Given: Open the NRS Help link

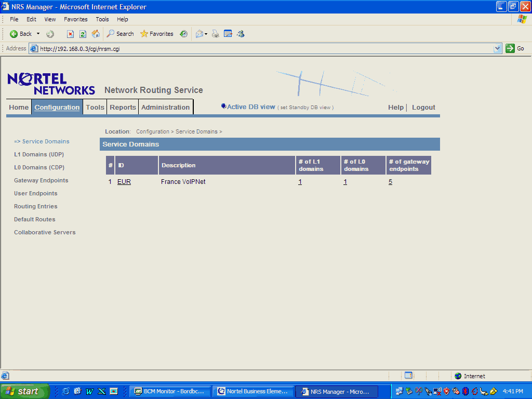Looking at the screenshot, I should click(x=395, y=107).
